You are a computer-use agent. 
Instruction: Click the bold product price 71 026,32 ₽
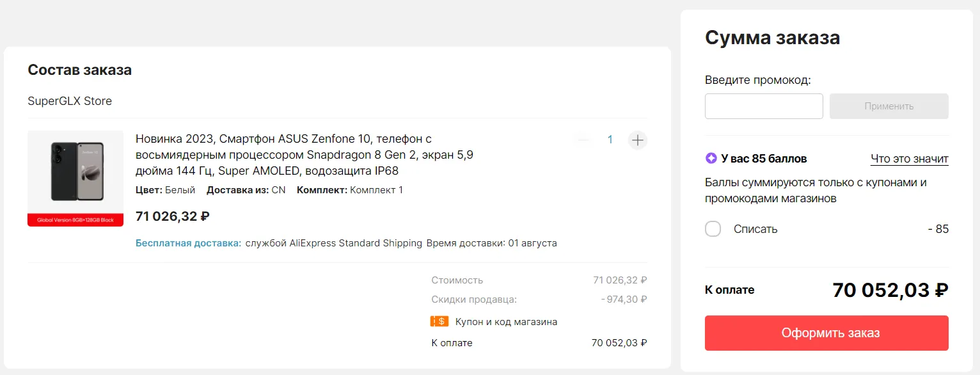173,216
